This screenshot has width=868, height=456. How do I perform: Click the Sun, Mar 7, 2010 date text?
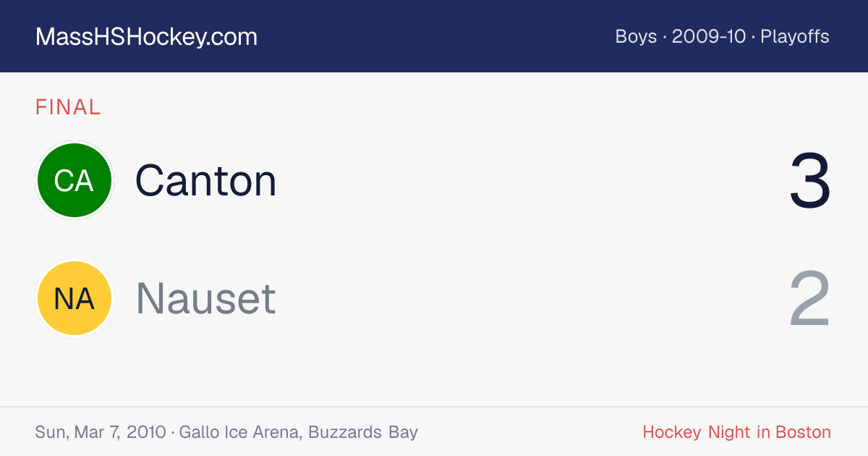[100, 432]
